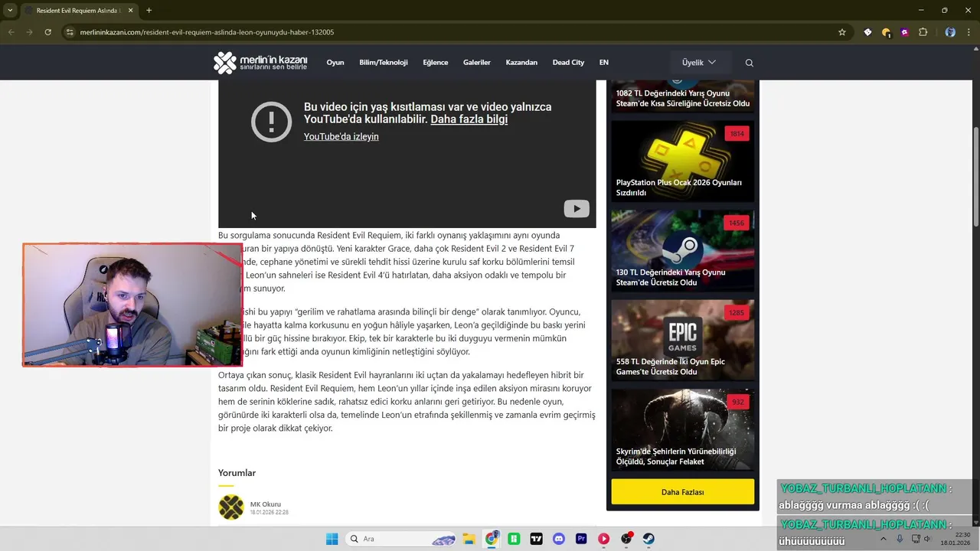Click the Merlin'in Kazanı site logo

[260, 63]
